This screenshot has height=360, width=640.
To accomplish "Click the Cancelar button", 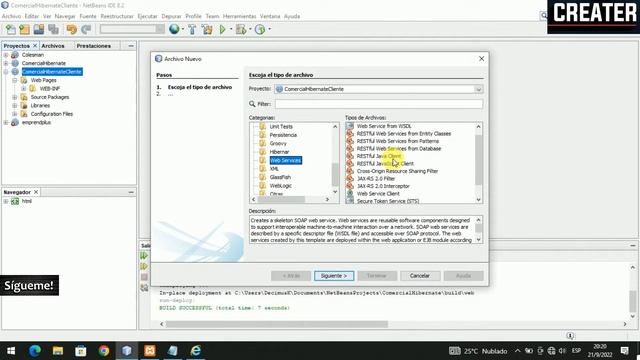I will click(x=420, y=276).
